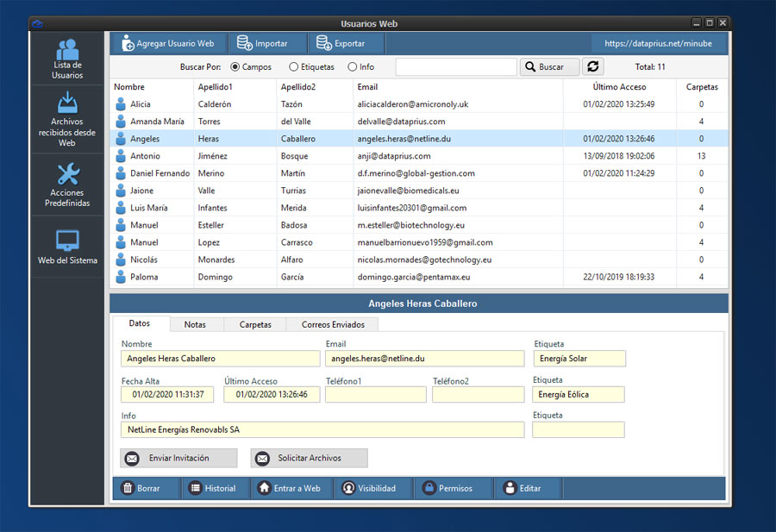Click Turrias second surname cell

293,191
